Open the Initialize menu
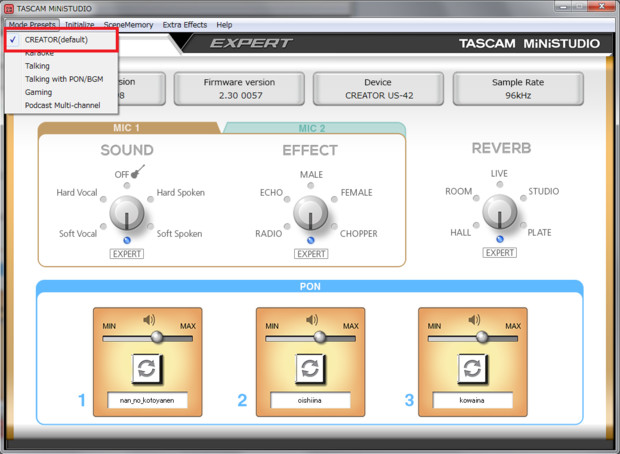The width and height of the screenshot is (620, 454). (x=79, y=25)
